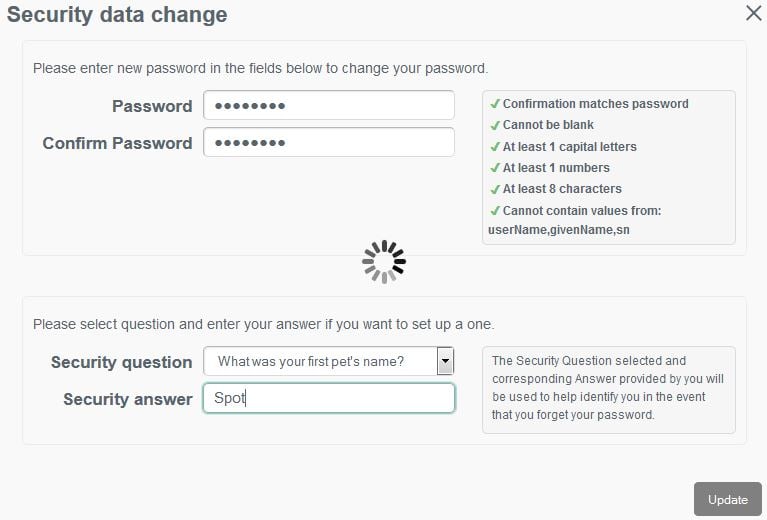Viewport: 767px width, 520px height.
Task: Focus the Confirm Password input field
Action: point(328,143)
